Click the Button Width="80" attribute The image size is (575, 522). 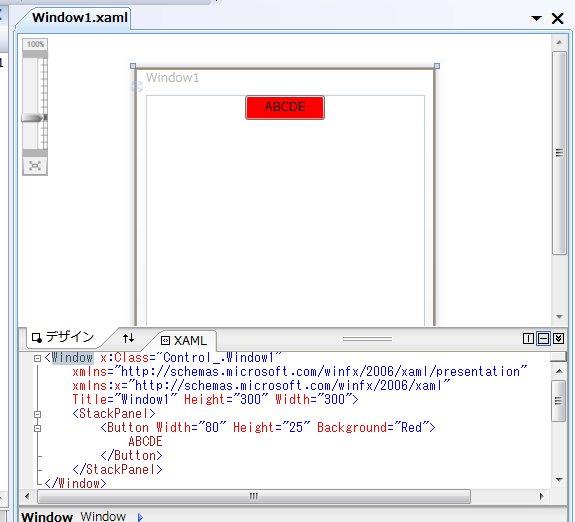pos(191,428)
